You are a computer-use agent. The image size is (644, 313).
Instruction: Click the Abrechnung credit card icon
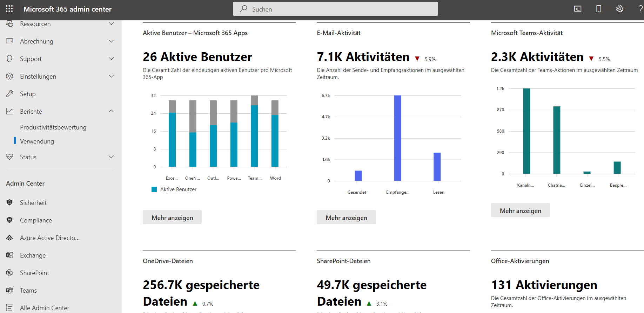coord(9,41)
